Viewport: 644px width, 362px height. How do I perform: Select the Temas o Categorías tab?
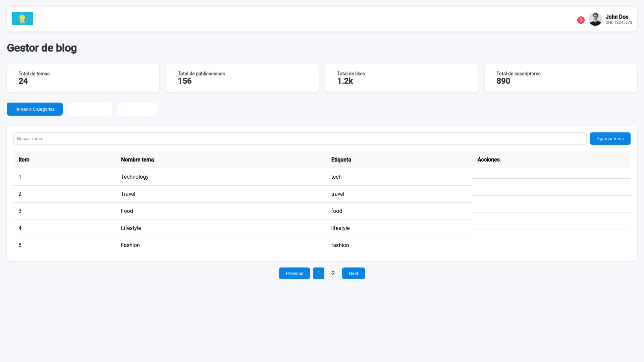click(35, 109)
